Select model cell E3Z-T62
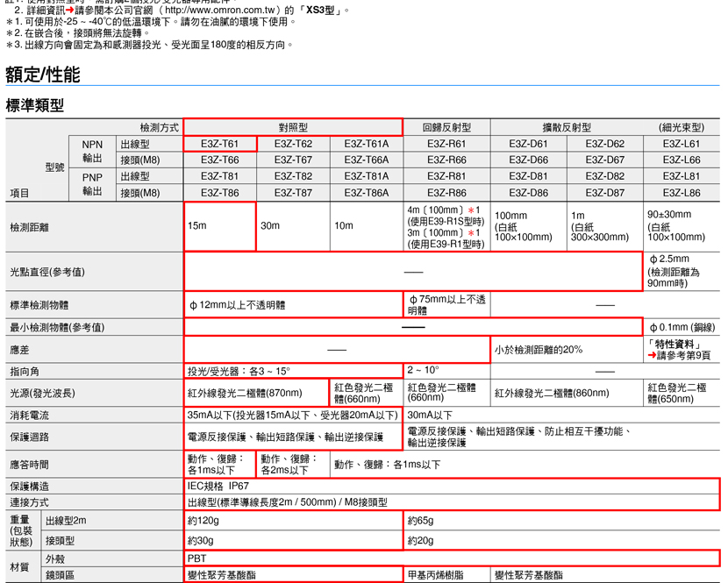 [x=293, y=144]
